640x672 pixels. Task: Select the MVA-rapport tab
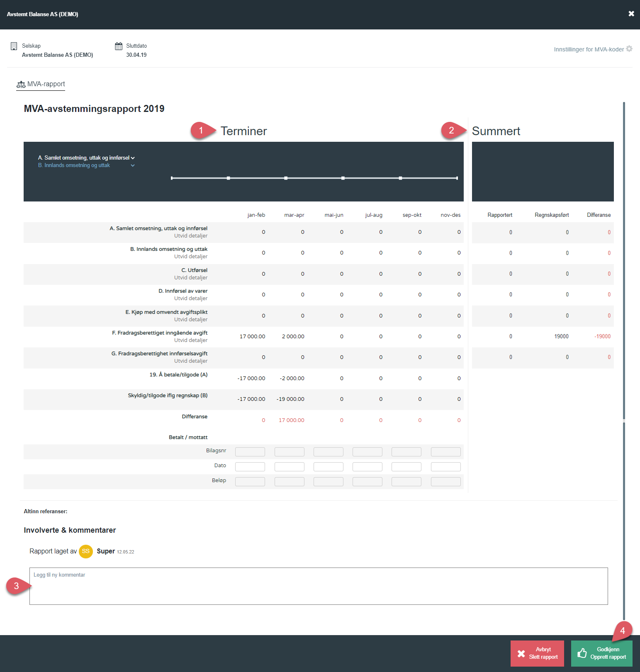point(46,84)
